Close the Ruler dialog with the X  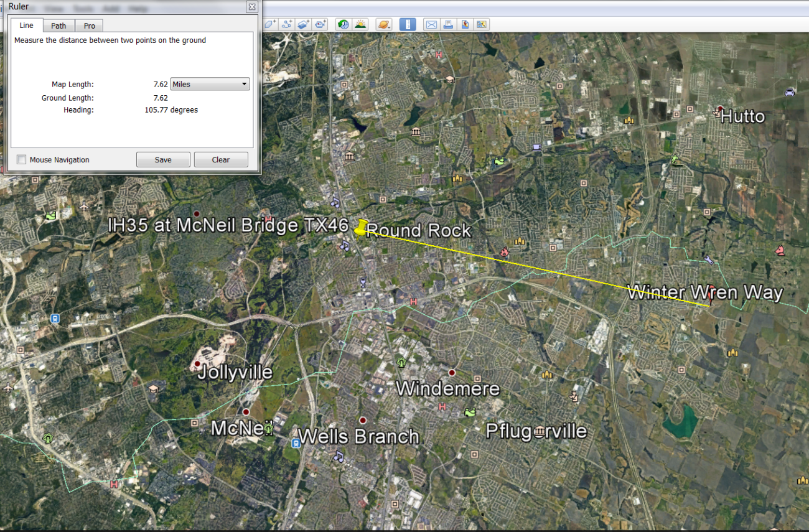(x=251, y=7)
